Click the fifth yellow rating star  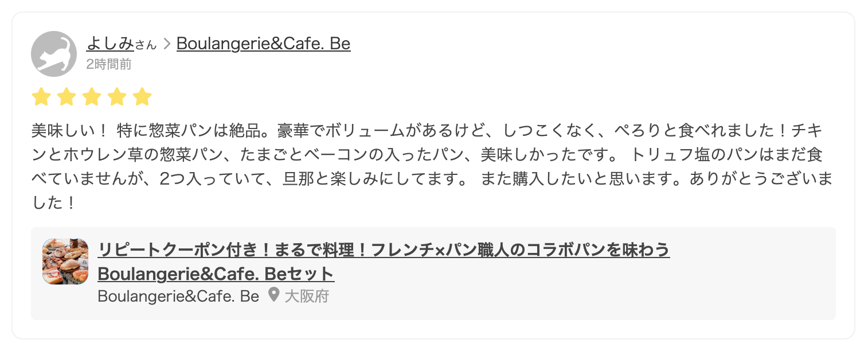142,97
